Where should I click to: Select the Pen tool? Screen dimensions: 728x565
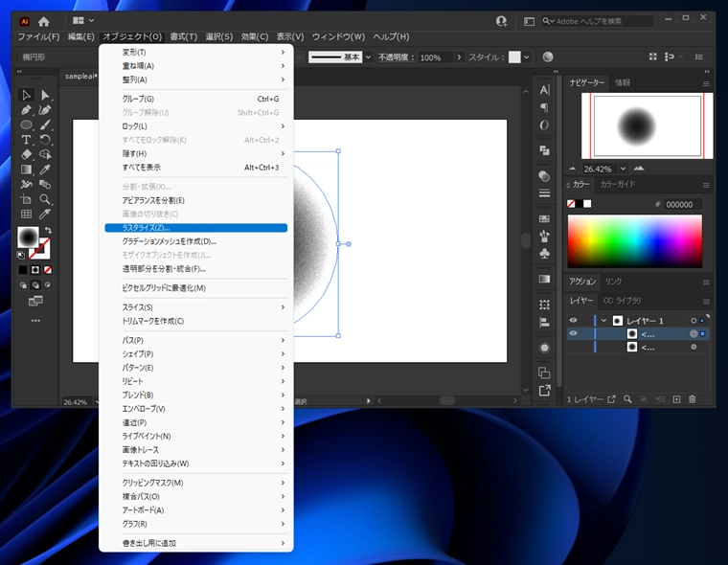click(26, 110)
